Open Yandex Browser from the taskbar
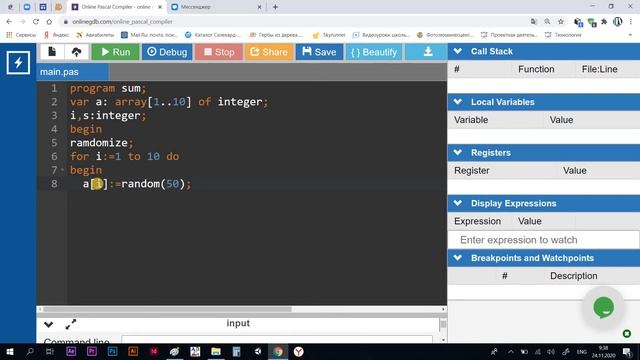The width and height of the screenshot is (640, 360). (x=299, y=351)
